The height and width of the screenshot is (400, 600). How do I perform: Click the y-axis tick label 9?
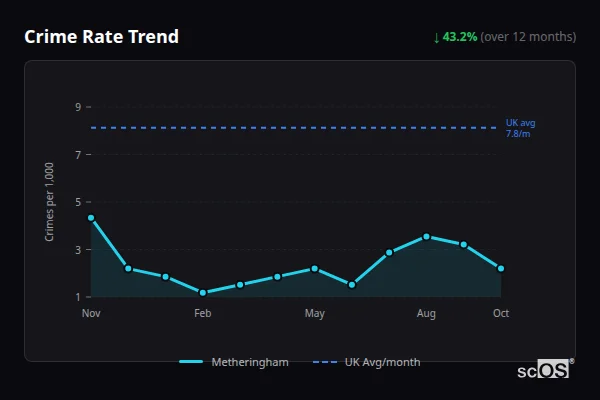[x=78, y=107]
